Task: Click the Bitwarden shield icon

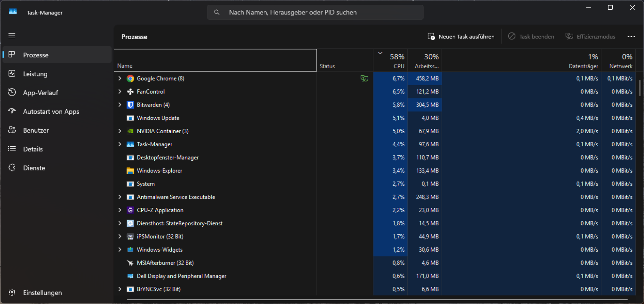Action: point(130,105)
